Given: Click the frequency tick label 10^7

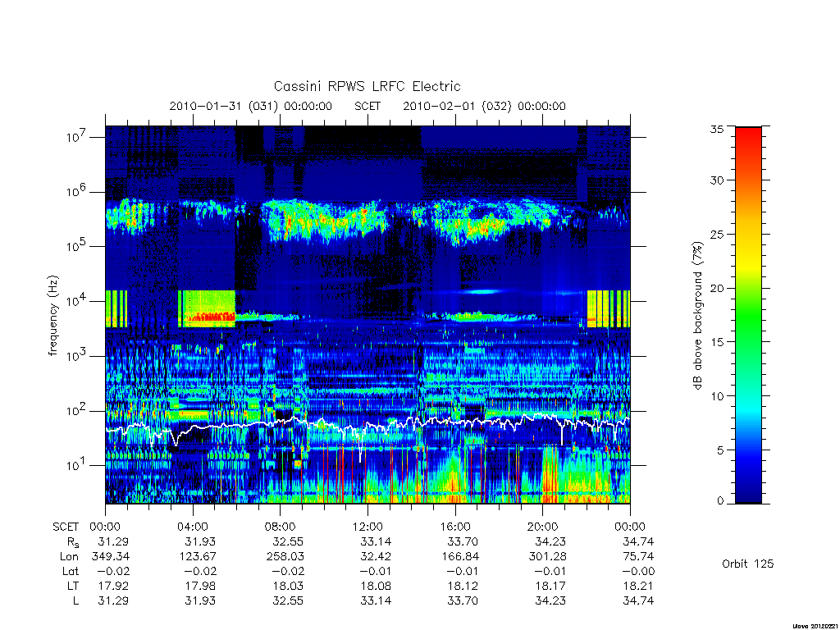Looking at the screenshot, I should [x=75, y=137].
